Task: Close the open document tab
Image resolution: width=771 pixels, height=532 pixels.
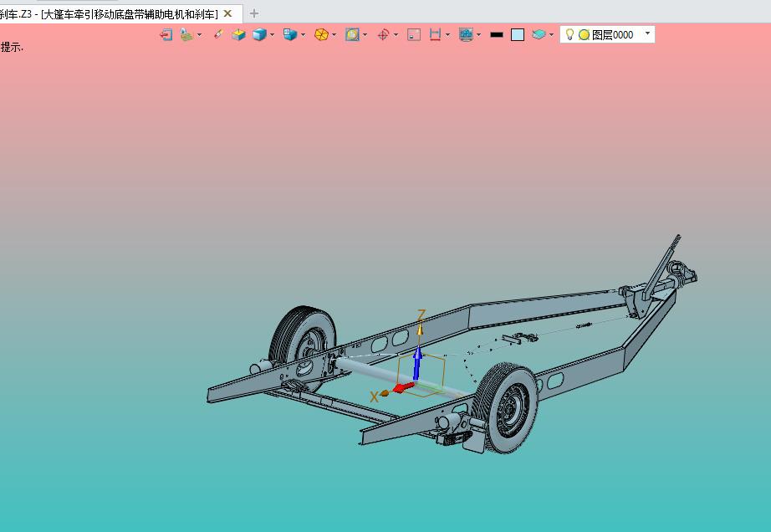Action: click(x=227, y=13)
